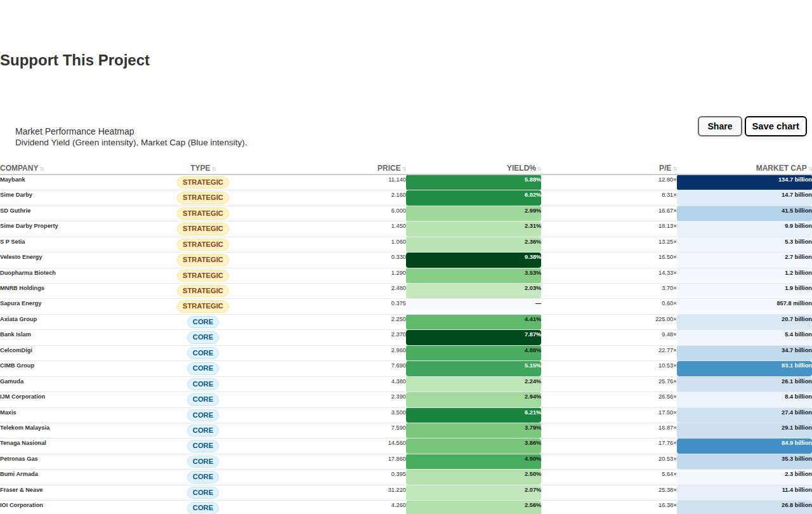Select Tenaga Nasional's 84.9 billion cell

point(744,446)
